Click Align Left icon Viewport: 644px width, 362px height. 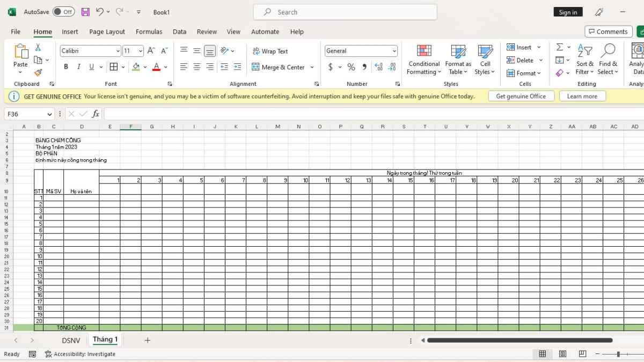click(x=184, y=67)
